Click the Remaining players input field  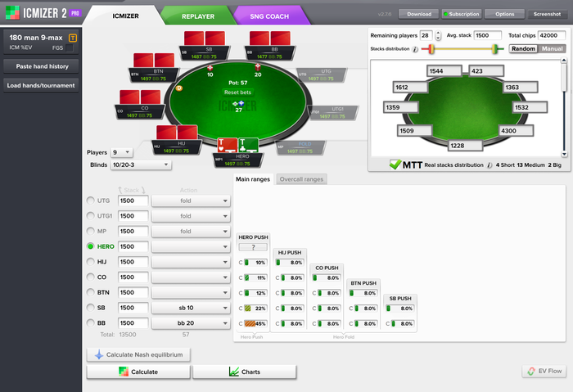(x=426, y=35)
